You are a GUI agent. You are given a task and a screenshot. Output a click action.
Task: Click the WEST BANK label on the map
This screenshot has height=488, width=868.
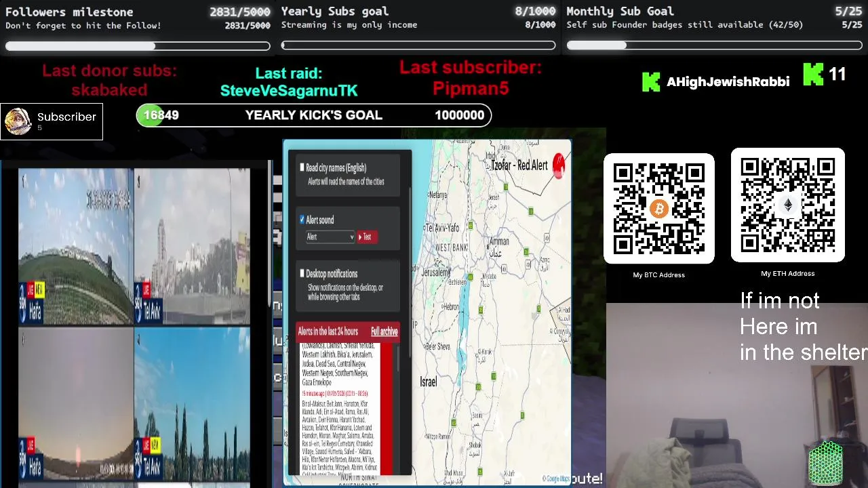(452, 248)
